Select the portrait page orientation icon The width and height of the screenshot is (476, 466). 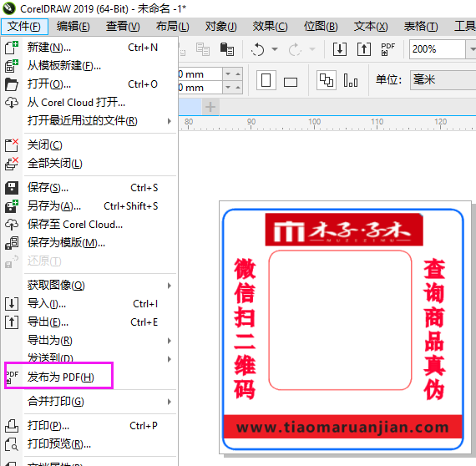pyautogui.click(x=266, y=80)
